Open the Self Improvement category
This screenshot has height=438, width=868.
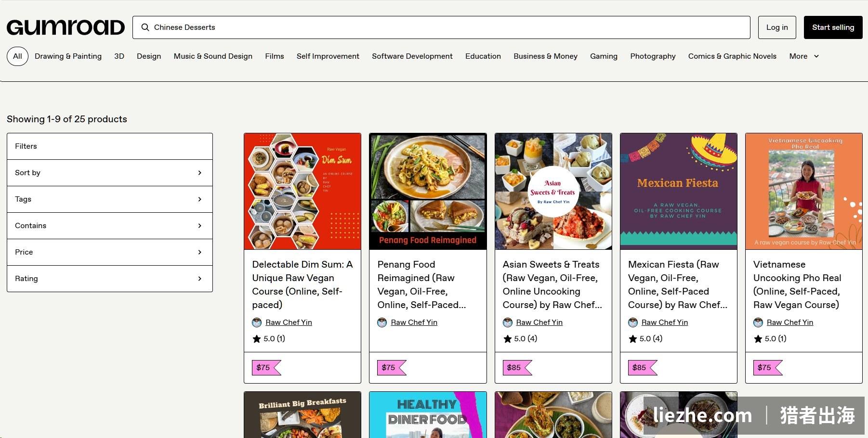(328, 56)
